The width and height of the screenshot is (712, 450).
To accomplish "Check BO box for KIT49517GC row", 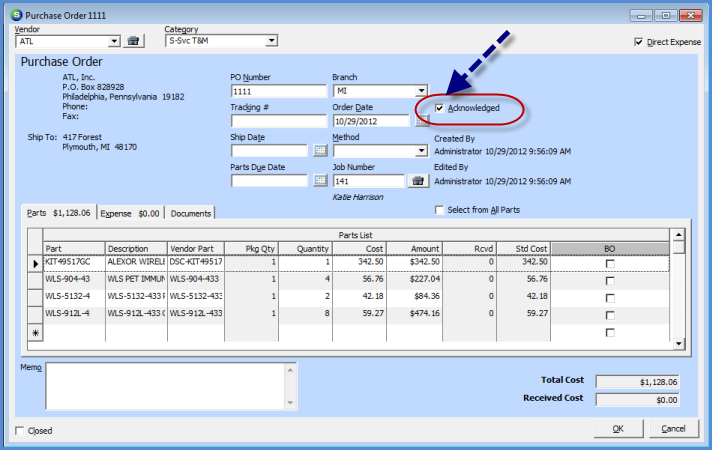I will point(610,264).
